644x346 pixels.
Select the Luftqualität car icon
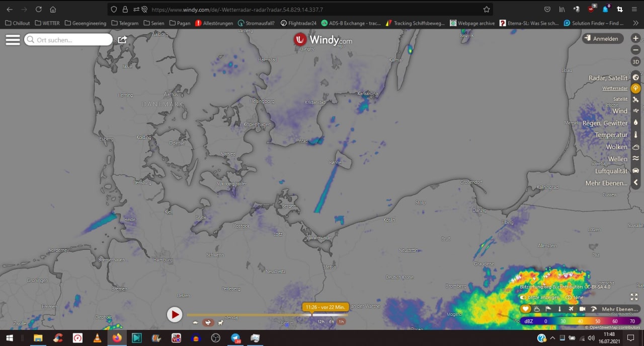coord(636,171)
